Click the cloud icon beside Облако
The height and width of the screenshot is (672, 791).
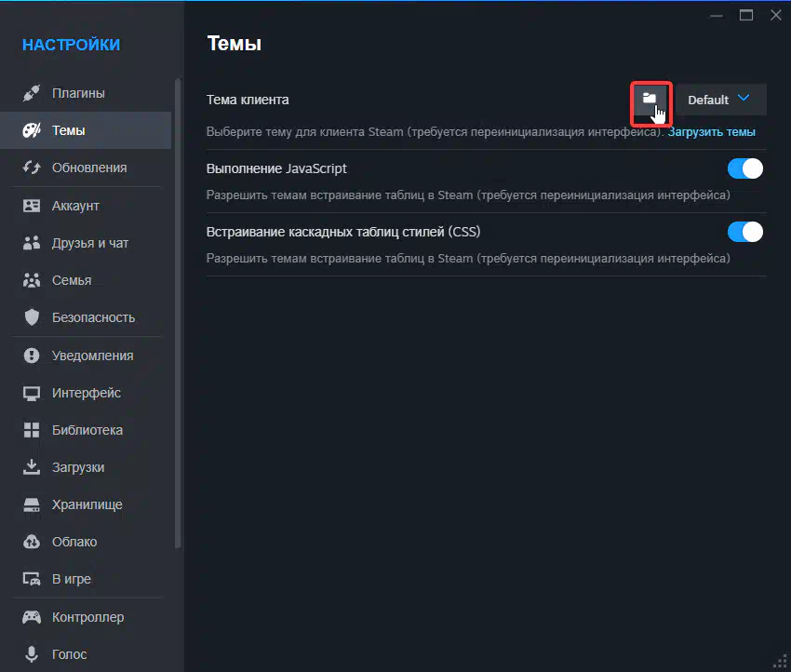tap(32, 542)
